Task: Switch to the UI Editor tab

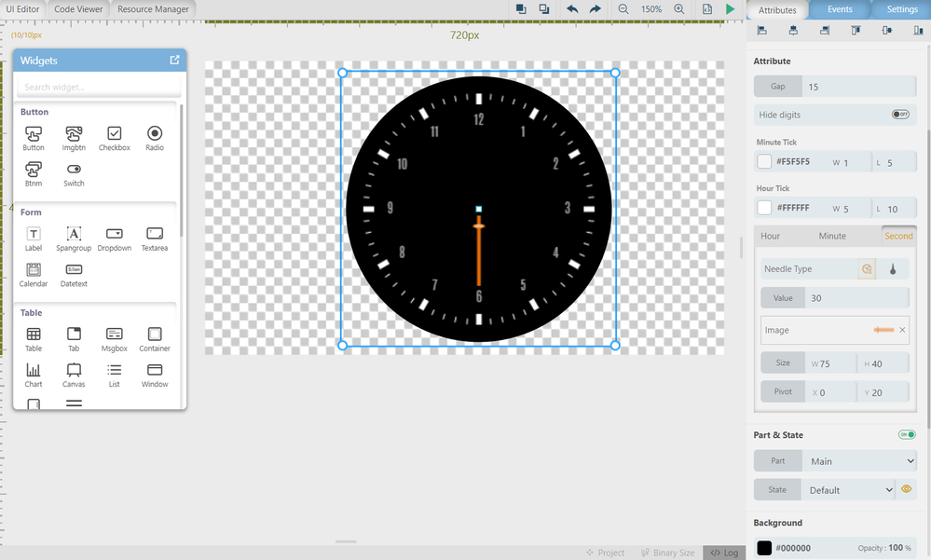Action: (22, 9)
